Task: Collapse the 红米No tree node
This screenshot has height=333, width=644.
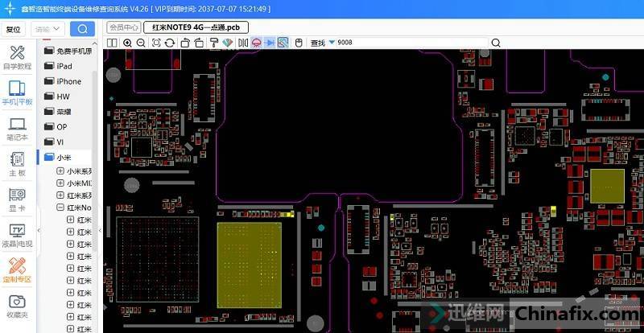Action: pos(60,208)
